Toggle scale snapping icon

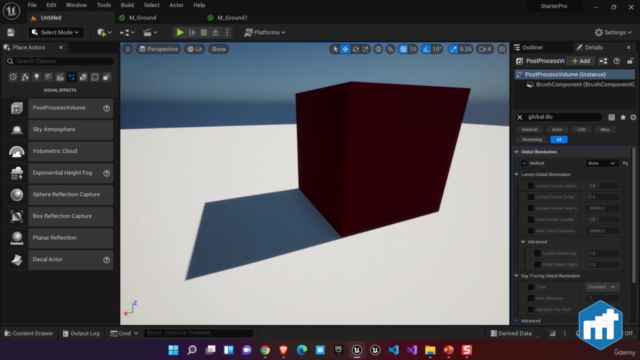click(453, 49)
